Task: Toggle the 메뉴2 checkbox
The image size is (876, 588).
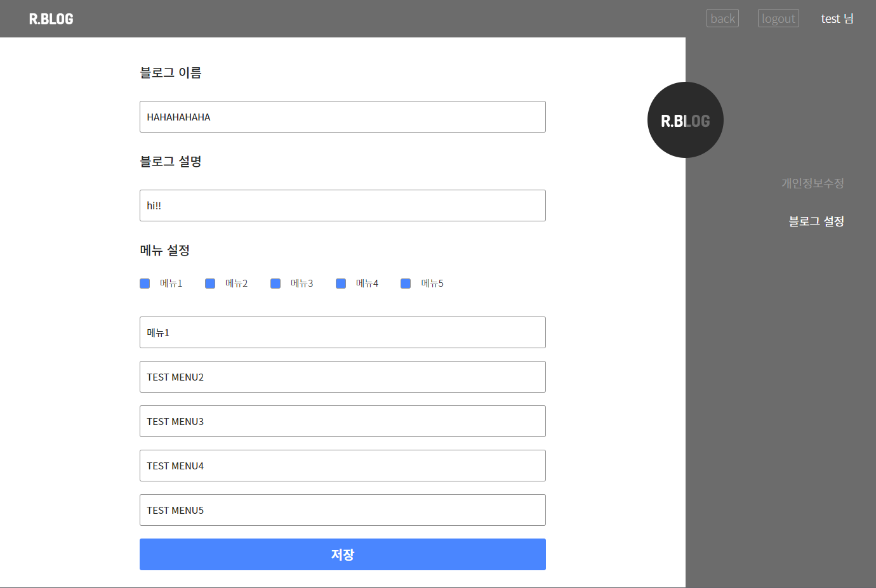Action: click(x=209, y=283)
